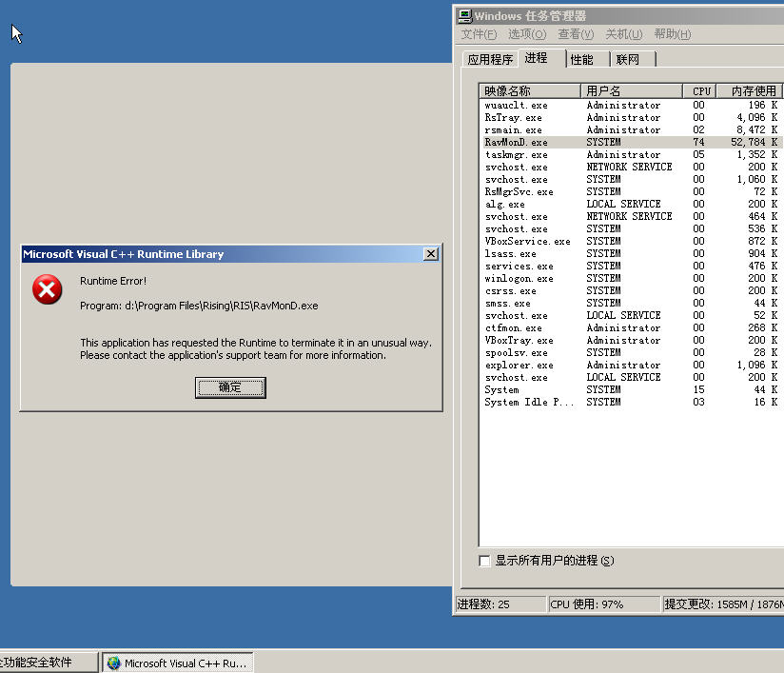Click the red error icon in dialog

[x=48, y=289]
